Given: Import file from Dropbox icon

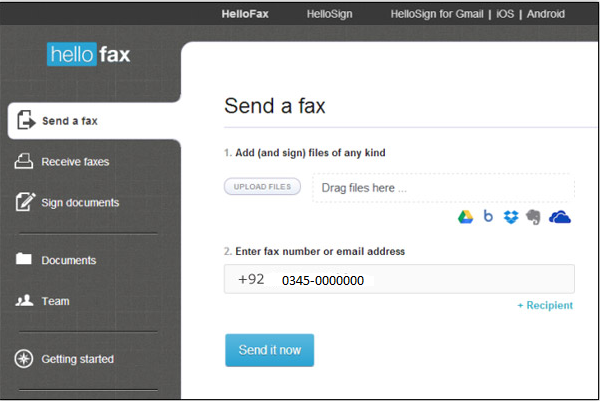Looking at the screenshot, I should 511,217.
